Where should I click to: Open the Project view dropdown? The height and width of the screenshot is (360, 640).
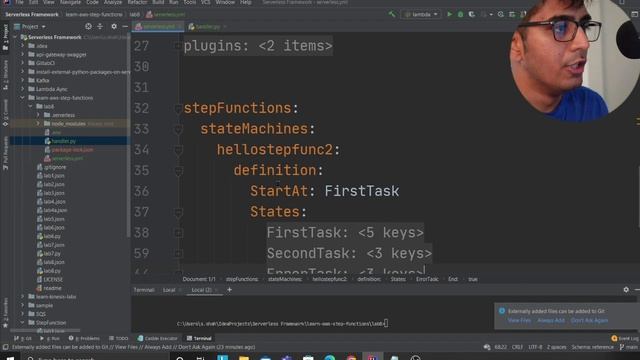coord(31,27)
